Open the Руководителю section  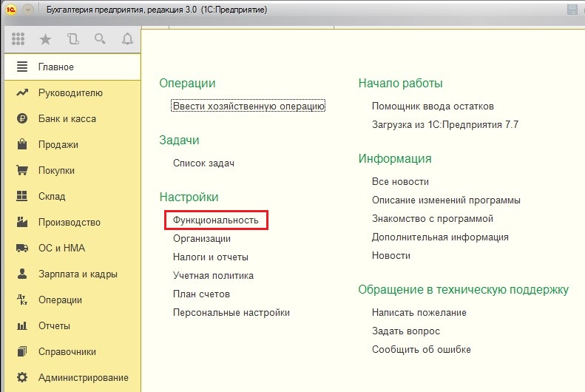(72, 92)
